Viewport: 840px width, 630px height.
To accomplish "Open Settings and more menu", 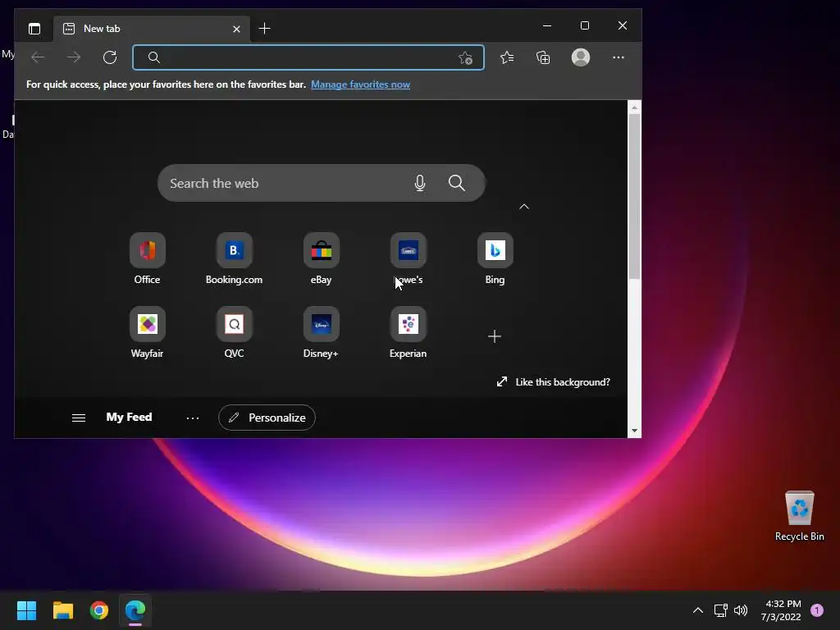I will (x=619, y=57).
